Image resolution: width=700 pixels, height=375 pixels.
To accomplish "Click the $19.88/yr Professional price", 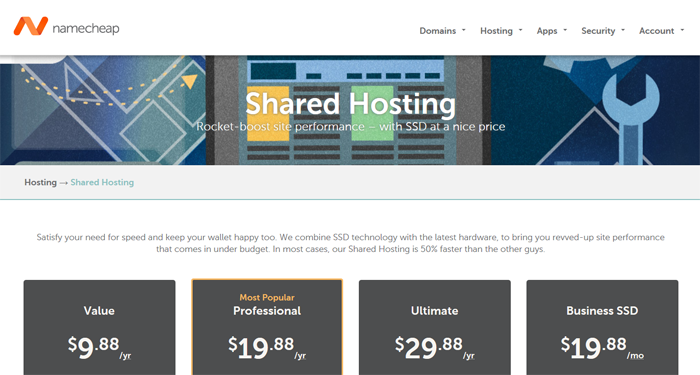I will click(x=267, y=348).
